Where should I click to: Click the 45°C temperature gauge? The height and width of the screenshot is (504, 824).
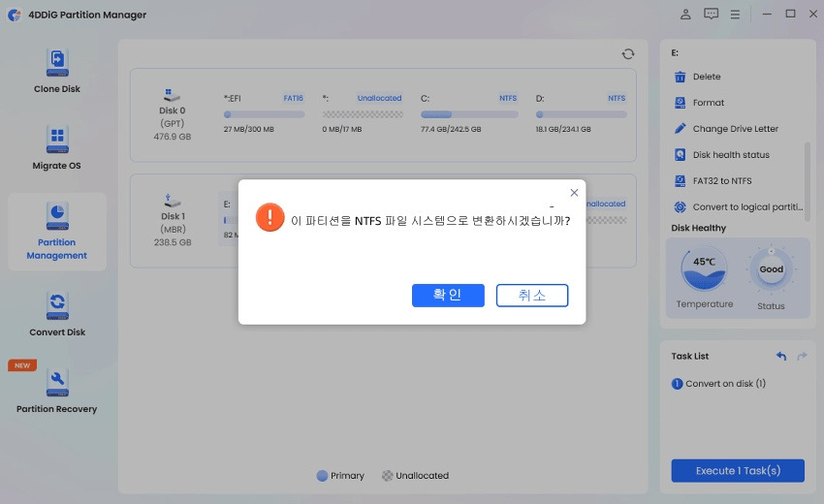coord(704,268)
